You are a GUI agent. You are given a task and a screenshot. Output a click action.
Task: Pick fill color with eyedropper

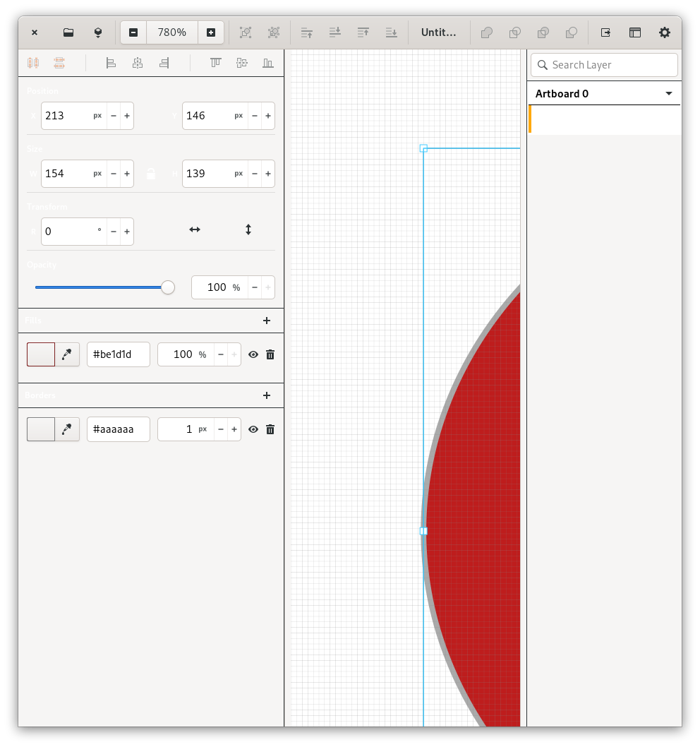tap(67, 354)
